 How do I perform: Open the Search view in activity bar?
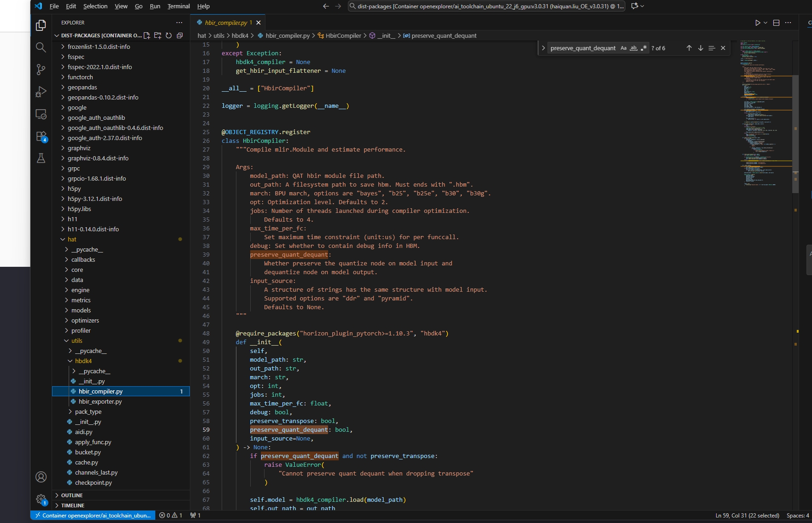41,47
